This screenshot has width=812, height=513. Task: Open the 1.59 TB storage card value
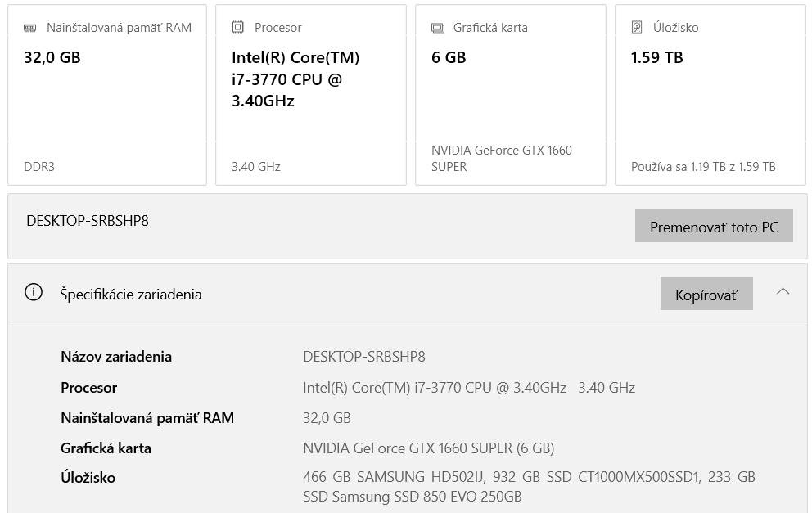point(656,57)
